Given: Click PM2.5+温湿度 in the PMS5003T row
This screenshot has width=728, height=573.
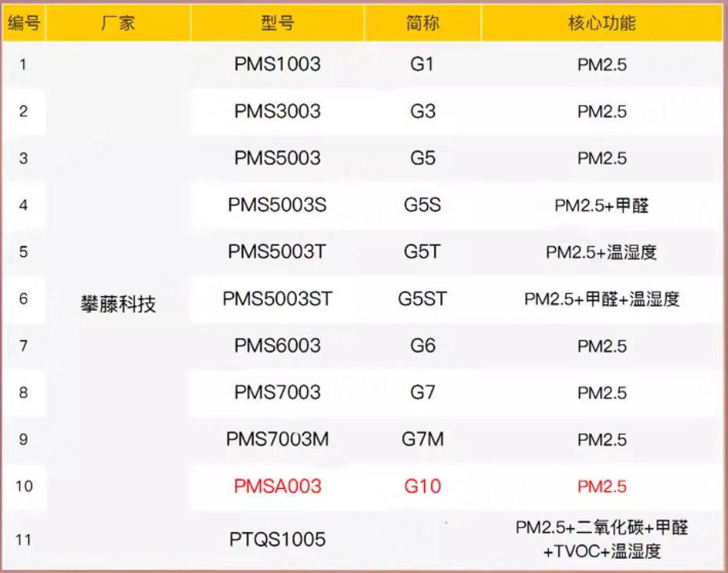Looking at the screenshot, I should pyautogui.click(x=602, y=252).
